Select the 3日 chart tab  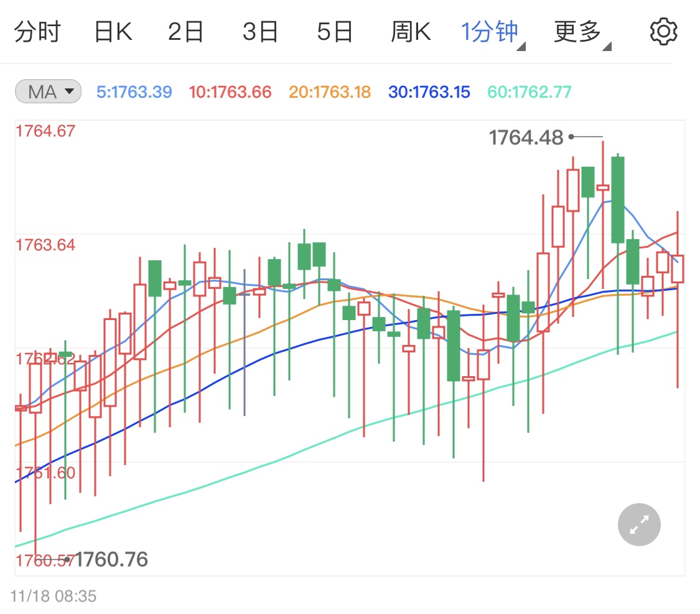tap(260, 32)
